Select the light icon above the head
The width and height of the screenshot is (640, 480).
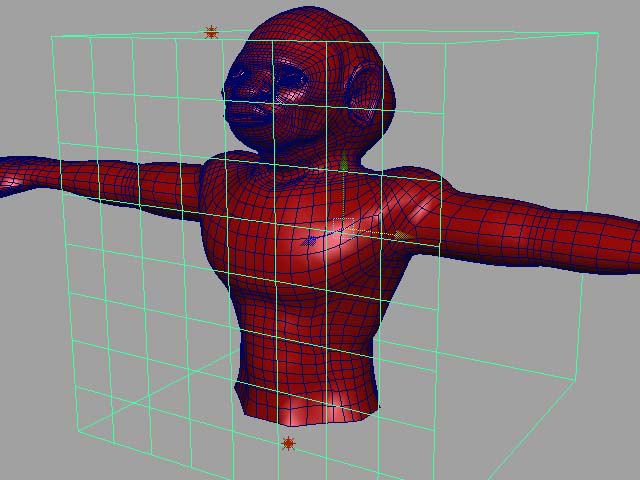coord(211,32)
